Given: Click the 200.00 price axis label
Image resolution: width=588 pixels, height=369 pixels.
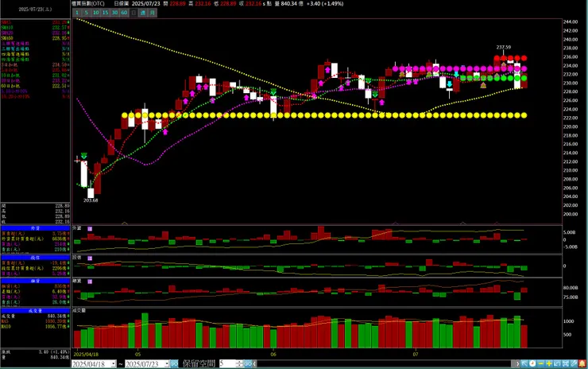Looking at the screenshot, I should [570, 215].
